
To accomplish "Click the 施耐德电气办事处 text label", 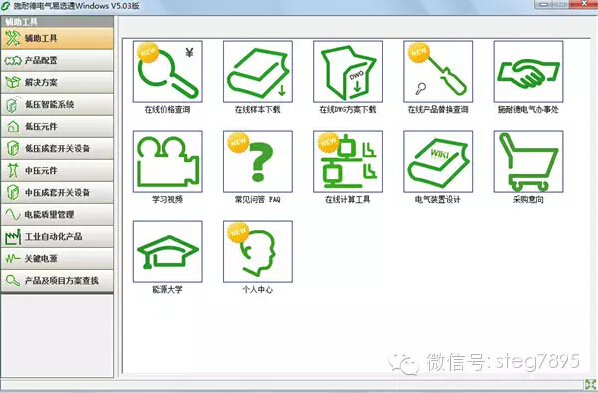I will [x=528, y=110].
